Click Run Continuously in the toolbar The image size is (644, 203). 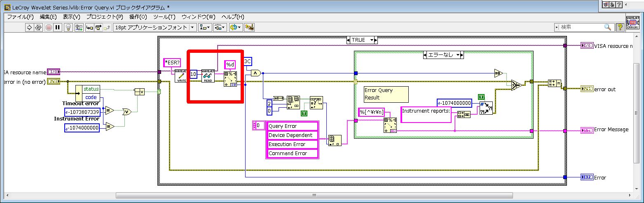pyautogui.click(x=38, y=27)
